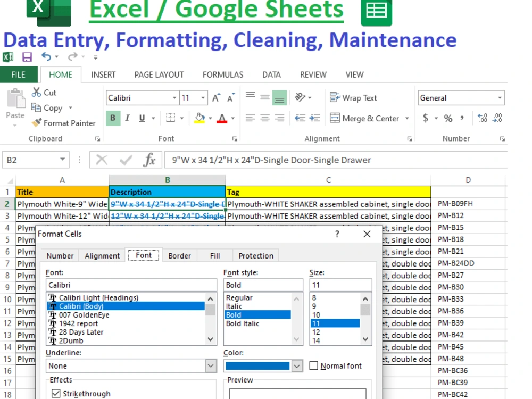
Task: Click the Save icon in quick access toolbar
Action: [x=27, y=57]
